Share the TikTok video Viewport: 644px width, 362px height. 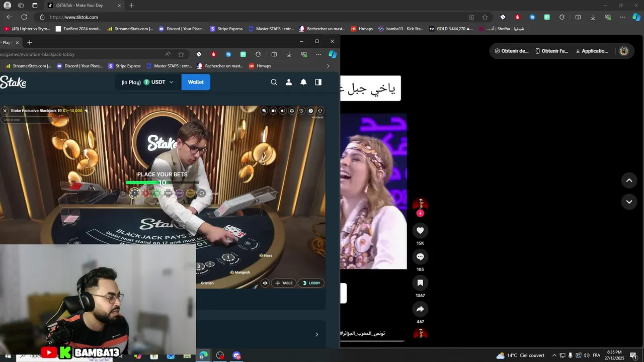point(420,309)
